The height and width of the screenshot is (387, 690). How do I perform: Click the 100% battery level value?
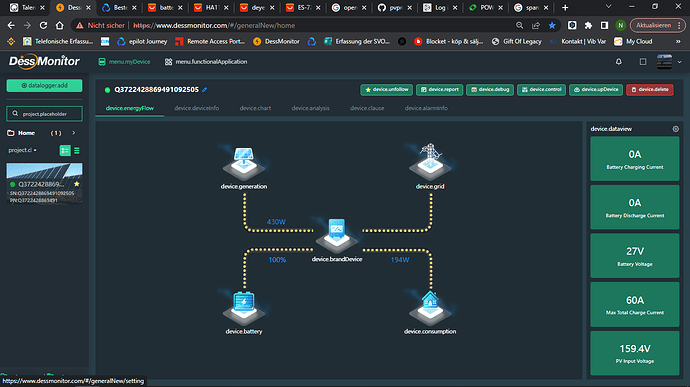(x=277, y=260)
